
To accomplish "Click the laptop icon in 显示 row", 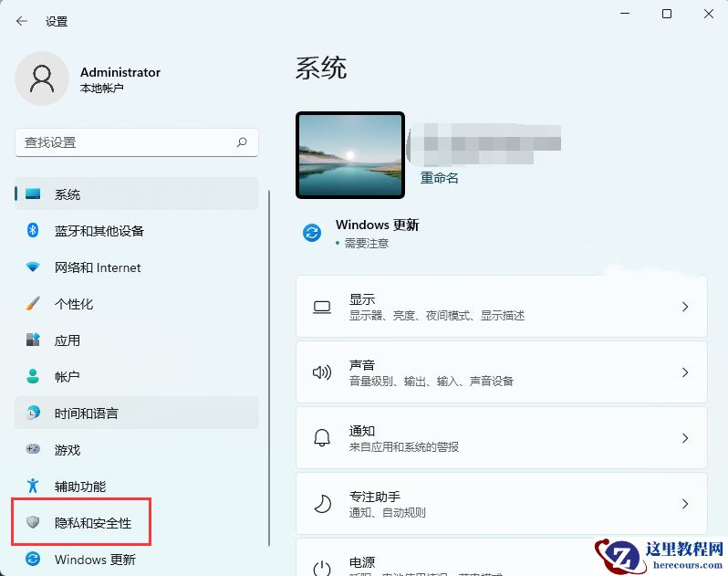I will pos(322,307).
